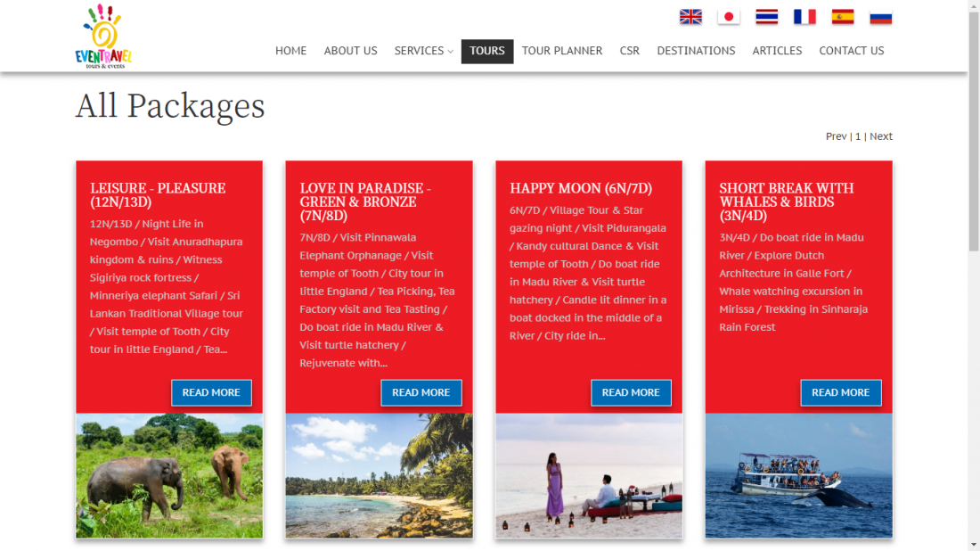Pick the Spanish flag language icon
The image size is (980, 551).
pyautogui.click(x=843, y=17)
